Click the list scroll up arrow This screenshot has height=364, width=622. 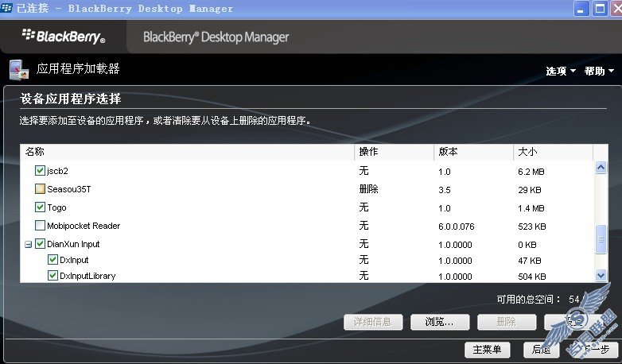pos(601,168)
